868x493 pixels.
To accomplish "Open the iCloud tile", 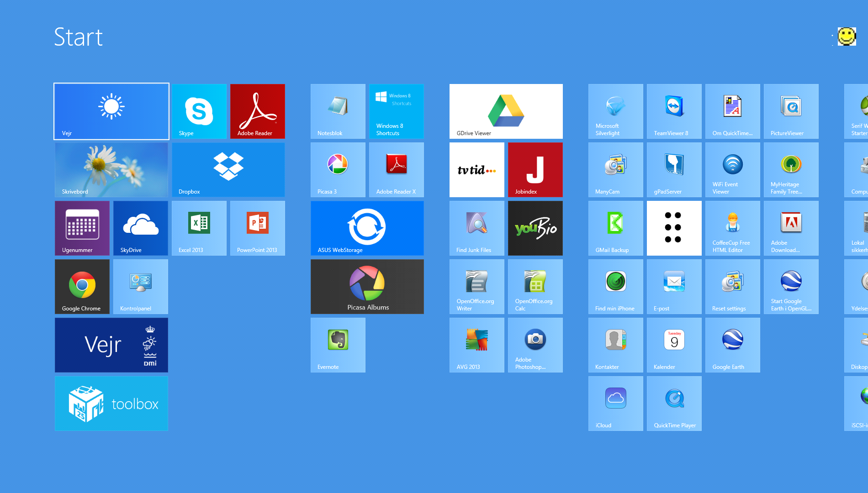I will point(616,404).
